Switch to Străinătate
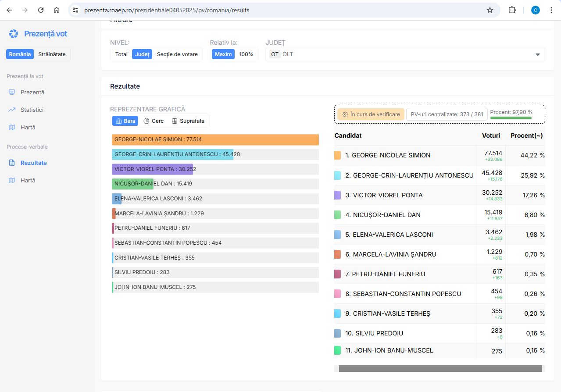 52,54
